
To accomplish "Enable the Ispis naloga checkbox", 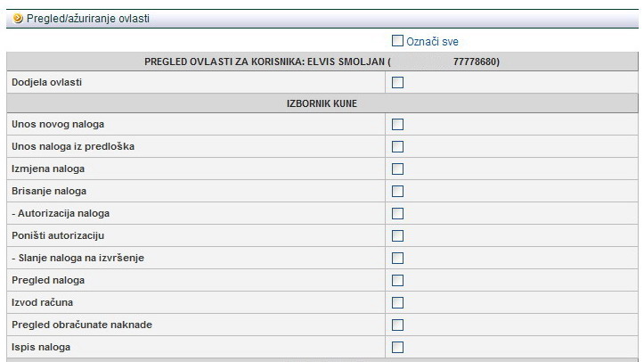I will click(397, 348).
